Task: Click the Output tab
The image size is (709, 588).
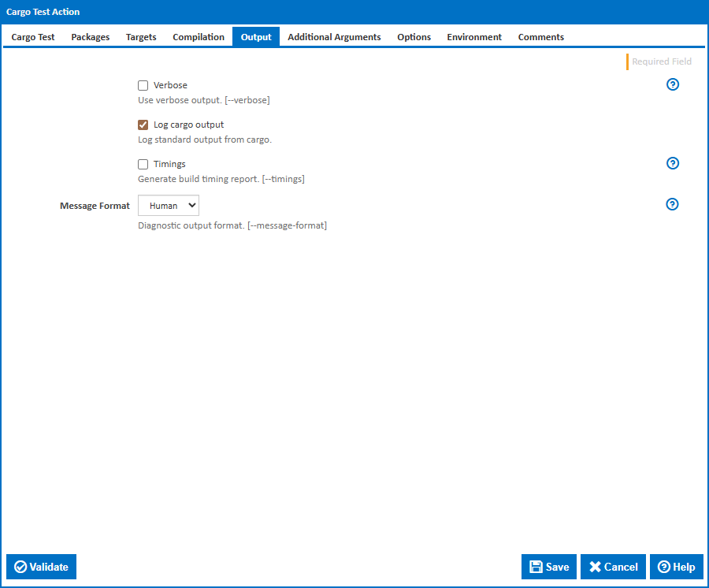Action: (256, 37)
